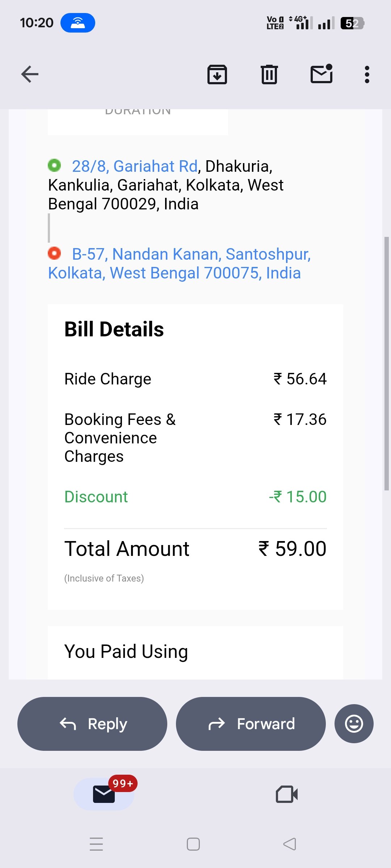This screenshot has width=391, height=868.
Task: Tap the Android home button
Action: pos(193,844)
